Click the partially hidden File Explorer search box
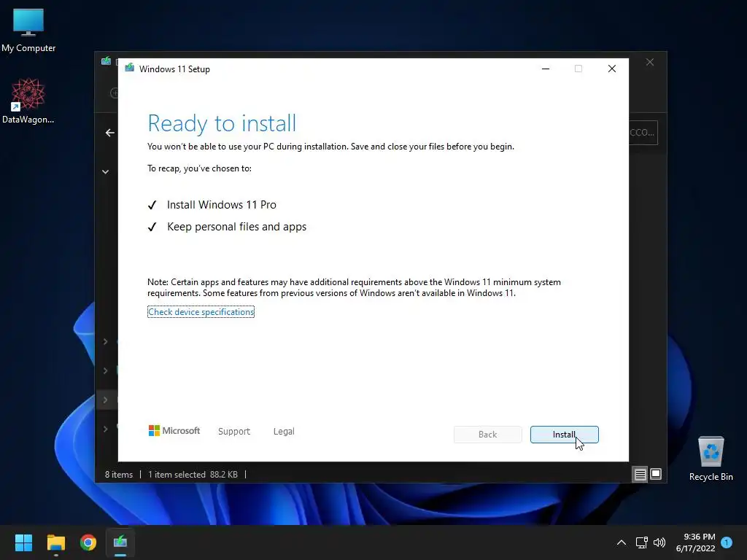747x560 pixels. point(643,133)
